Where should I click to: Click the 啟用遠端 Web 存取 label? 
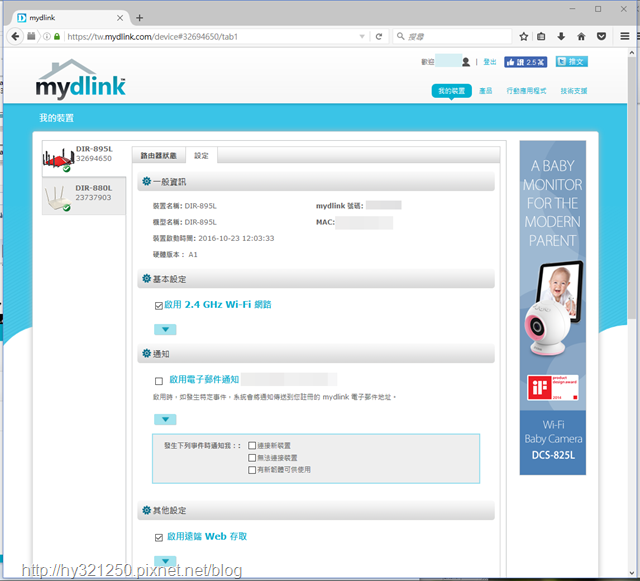207,536
